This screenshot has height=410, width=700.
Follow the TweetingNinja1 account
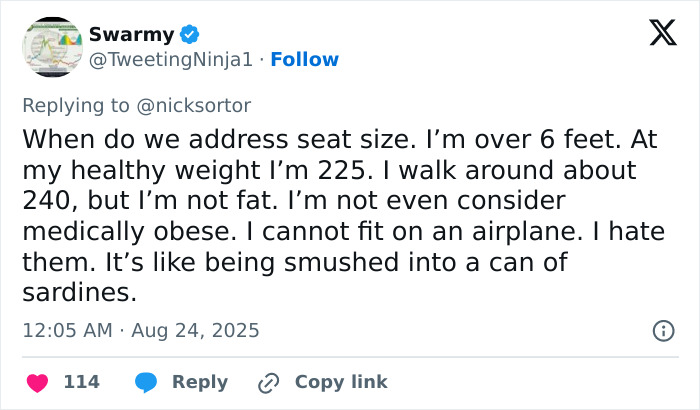coord(304,60)
